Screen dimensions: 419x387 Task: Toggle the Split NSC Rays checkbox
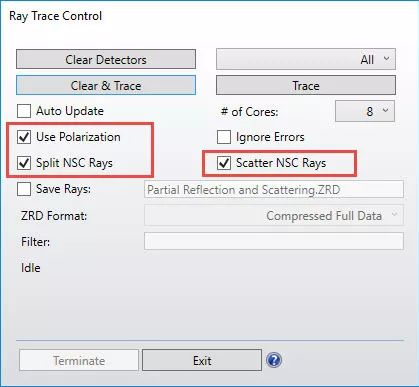coord(24,163)
